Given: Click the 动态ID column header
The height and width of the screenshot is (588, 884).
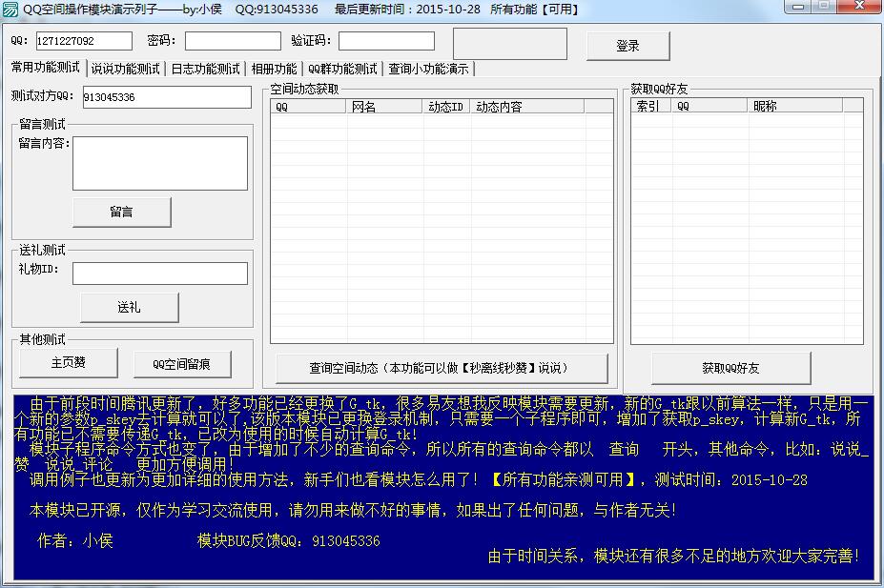Looking at the screenshot, I should click(446, 107).
